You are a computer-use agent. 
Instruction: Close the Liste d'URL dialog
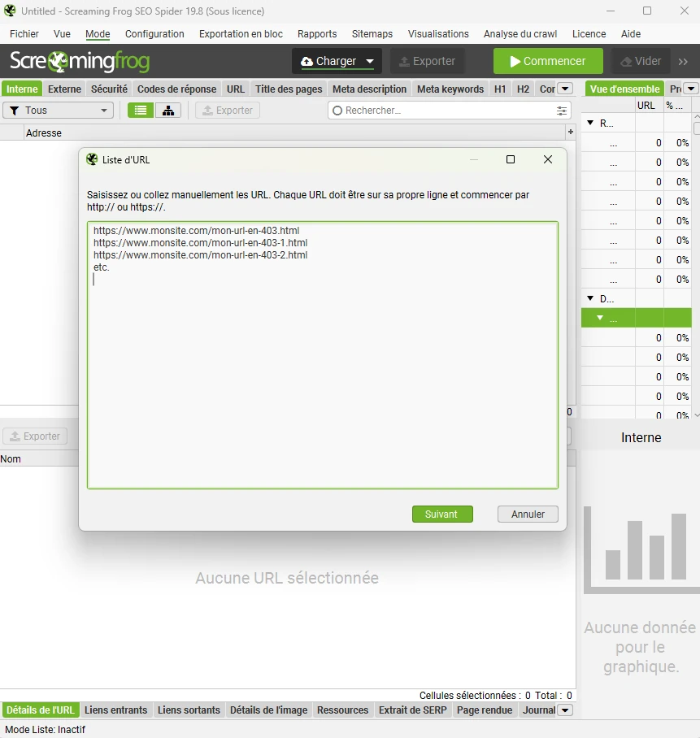pos(548,159)
